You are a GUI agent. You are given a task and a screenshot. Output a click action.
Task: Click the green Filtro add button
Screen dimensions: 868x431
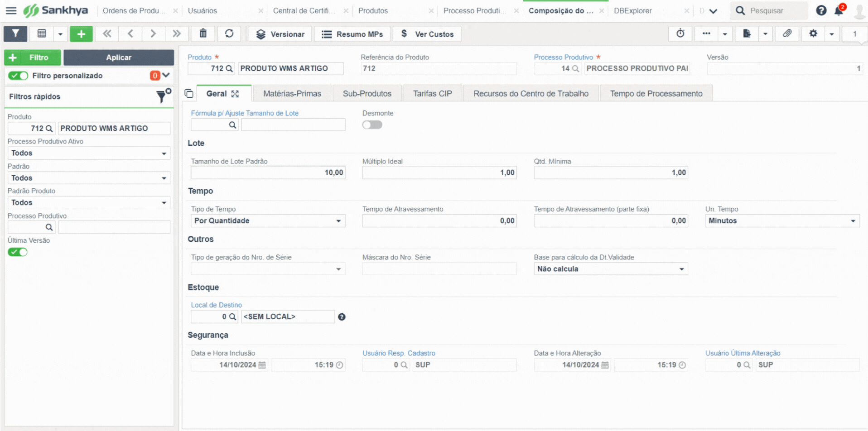pyautogui.click(x=33, y=57)
